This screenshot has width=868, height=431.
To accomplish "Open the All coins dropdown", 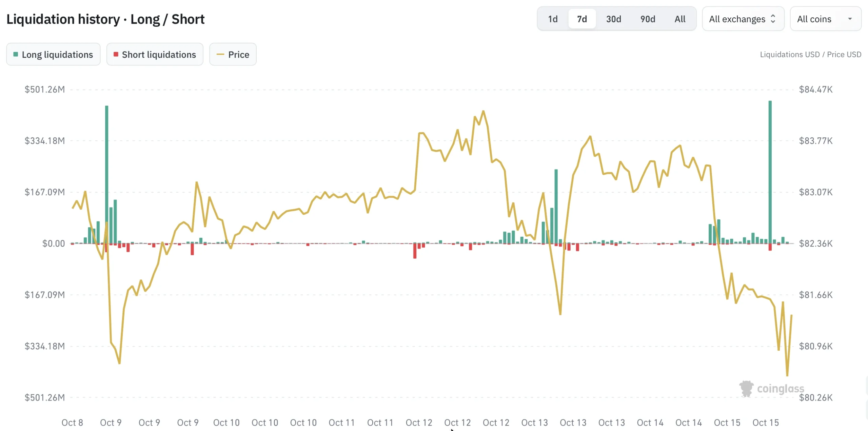I will click(825, 19).
